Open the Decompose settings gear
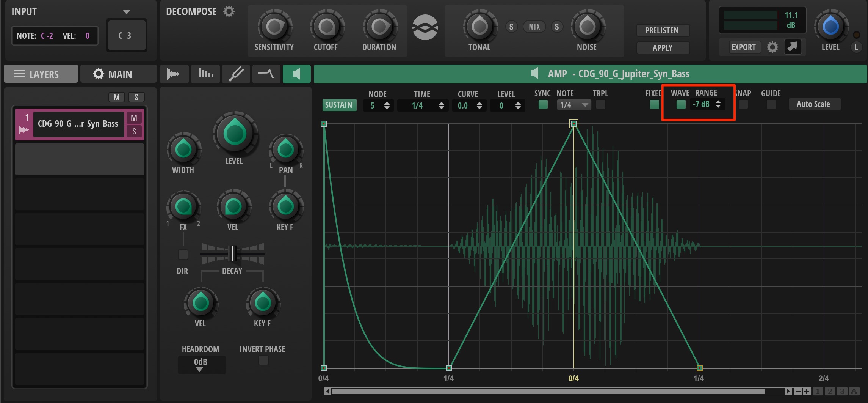The image size is (868, 403). pyautogui.click(x=229, y=11)
